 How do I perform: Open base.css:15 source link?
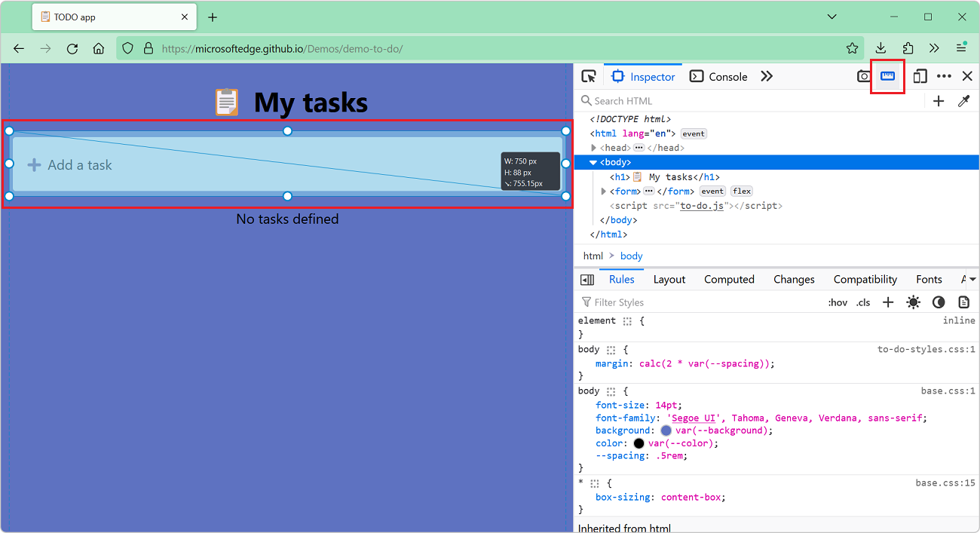coord(945,482)
